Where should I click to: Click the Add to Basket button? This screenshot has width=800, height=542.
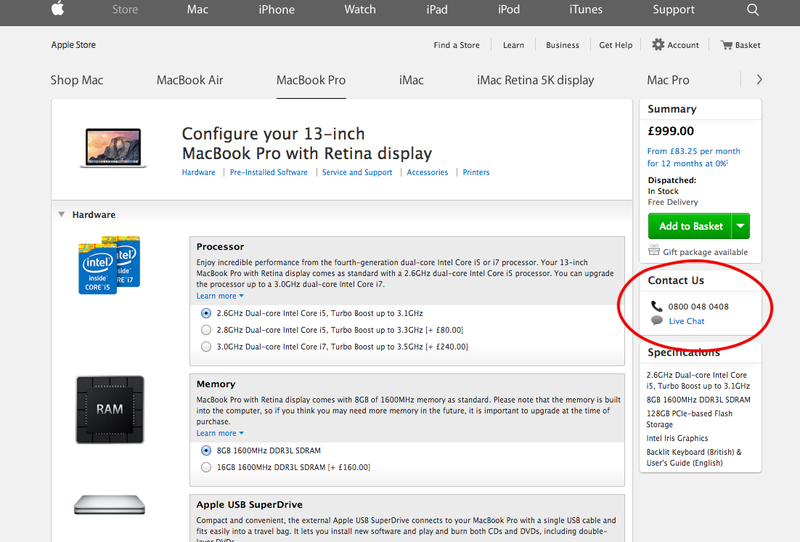690,226
